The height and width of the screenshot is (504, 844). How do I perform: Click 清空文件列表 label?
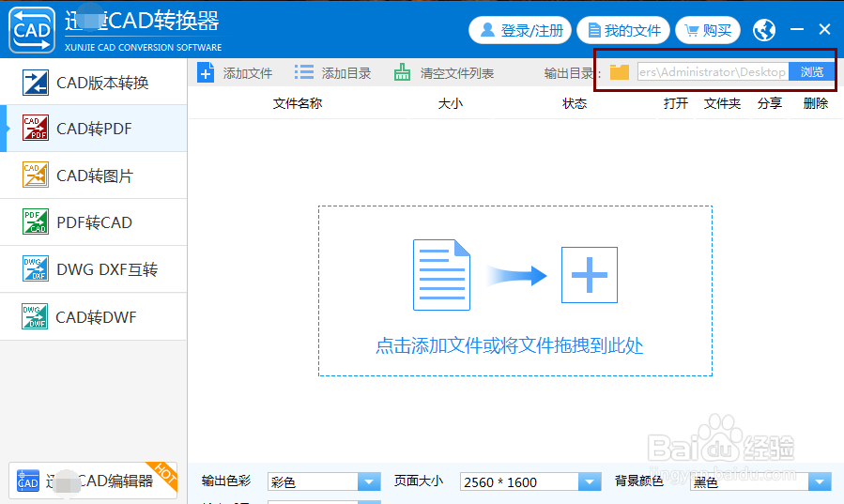[457, 73]
